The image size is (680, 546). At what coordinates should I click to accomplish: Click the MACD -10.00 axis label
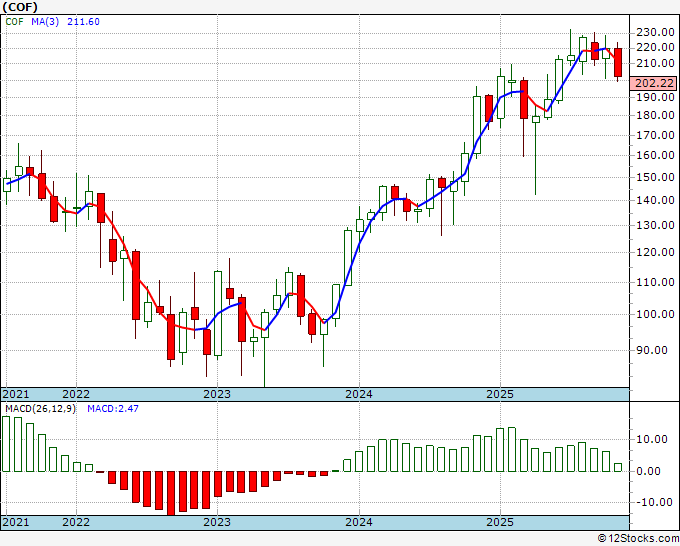[x=652, y=502]
